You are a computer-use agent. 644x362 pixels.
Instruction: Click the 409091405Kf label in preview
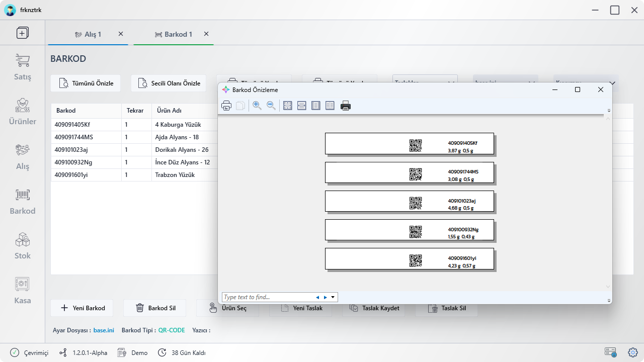463,143
